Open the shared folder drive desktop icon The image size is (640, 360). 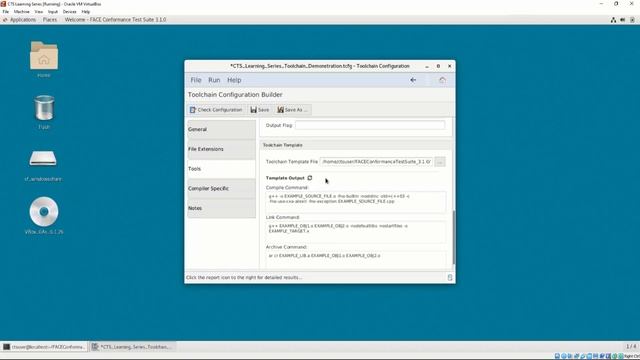[43, 165]
